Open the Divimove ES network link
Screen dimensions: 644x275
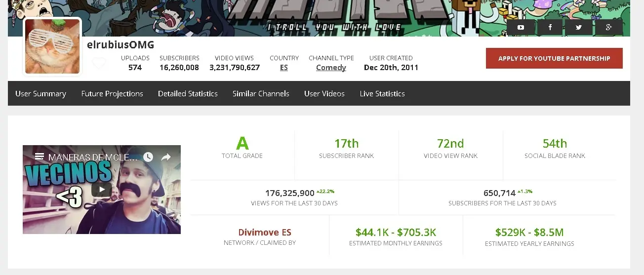(x=265, y=232)
